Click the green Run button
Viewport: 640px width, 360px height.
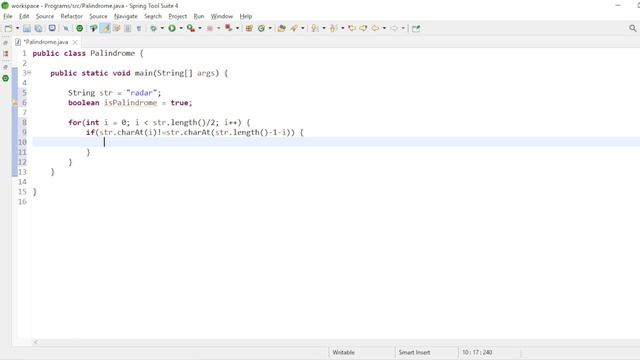coord(172,28)
